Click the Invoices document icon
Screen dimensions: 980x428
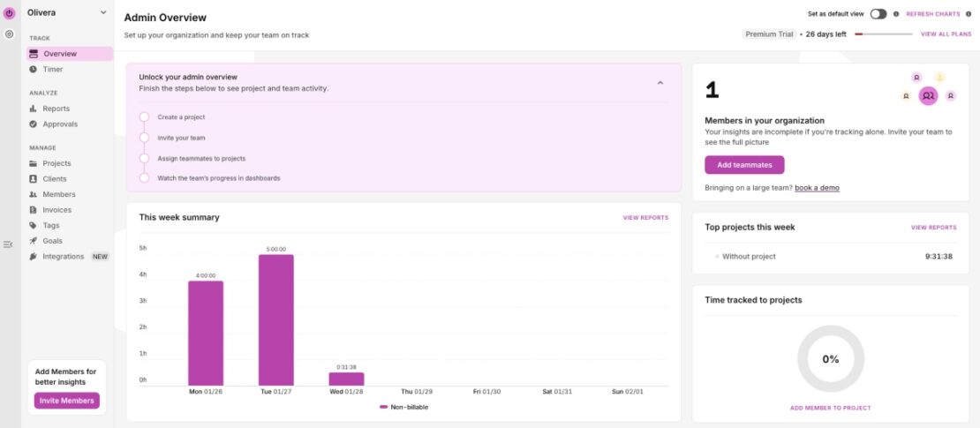34,210
